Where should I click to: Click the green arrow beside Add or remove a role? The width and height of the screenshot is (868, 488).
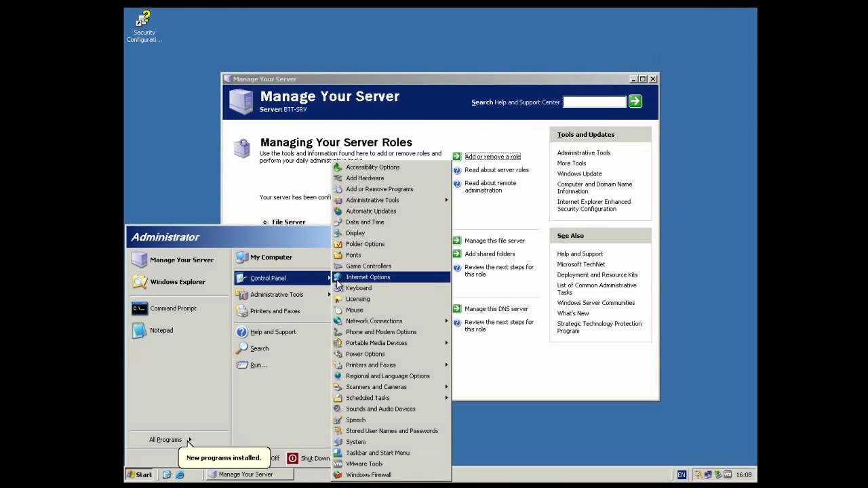[x=457, y=157]
